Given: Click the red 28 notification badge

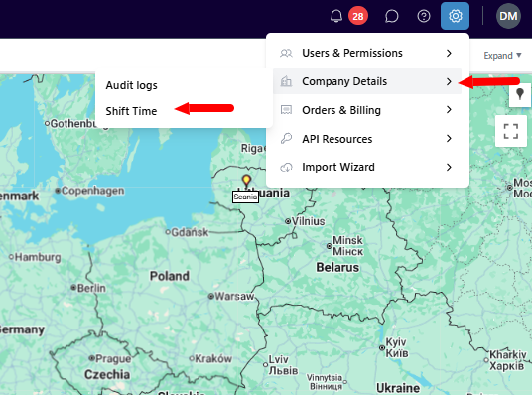Looking at the screenshot, I should [x=358, y=16].
